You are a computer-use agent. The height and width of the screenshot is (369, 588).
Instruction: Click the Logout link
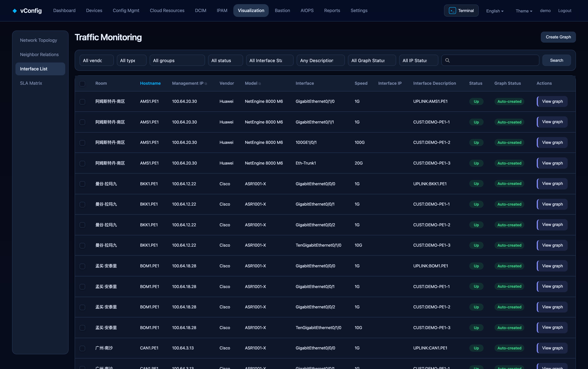565,11
